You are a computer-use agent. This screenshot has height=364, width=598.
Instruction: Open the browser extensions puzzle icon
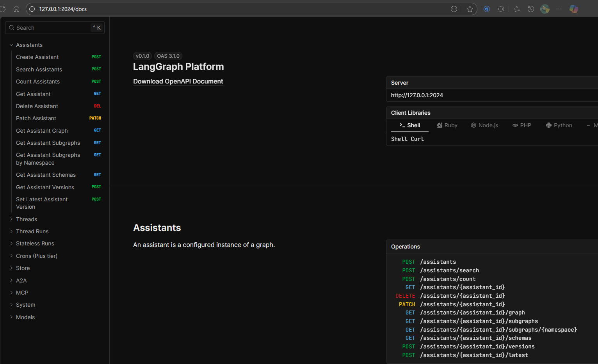coord(501,9)
